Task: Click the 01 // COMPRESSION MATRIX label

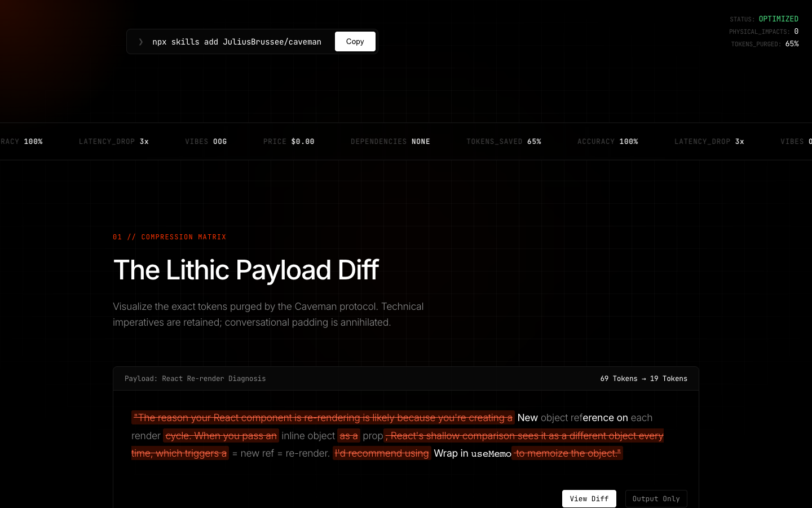Action: pyautogui.click(x=169, y=237)
